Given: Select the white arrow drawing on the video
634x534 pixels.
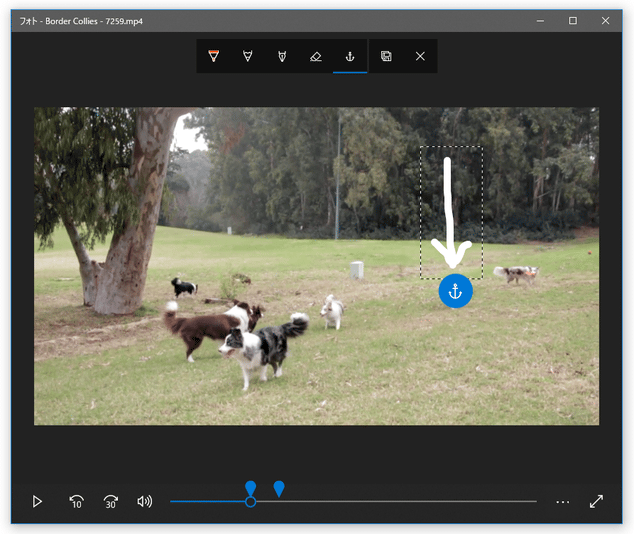Looking at the screenshot, I should [450, 210].
